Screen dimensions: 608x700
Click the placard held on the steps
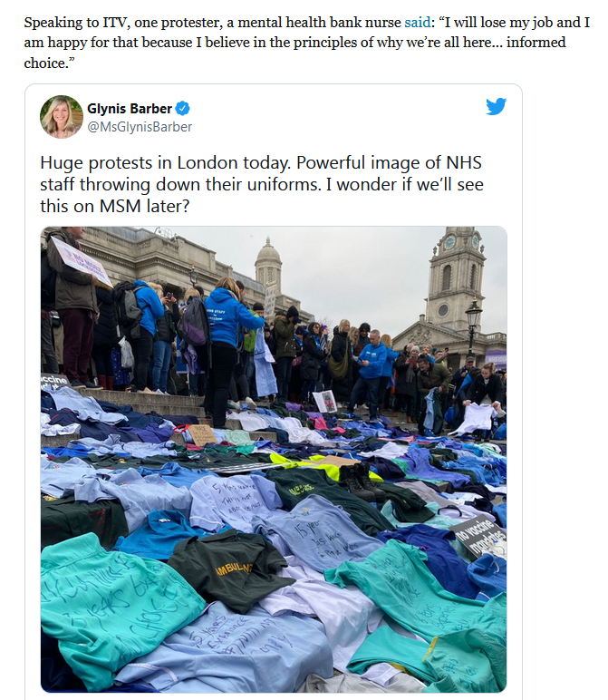(x=82, y=261)
